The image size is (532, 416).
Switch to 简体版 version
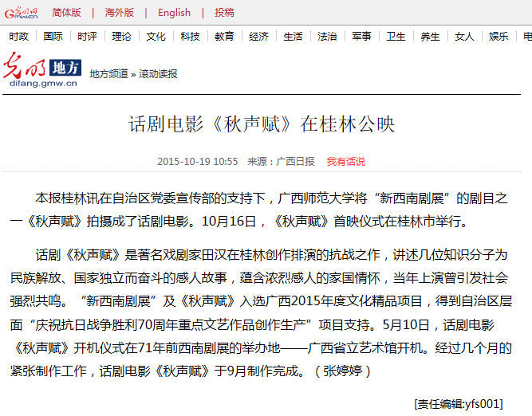[x=66, y=13]
